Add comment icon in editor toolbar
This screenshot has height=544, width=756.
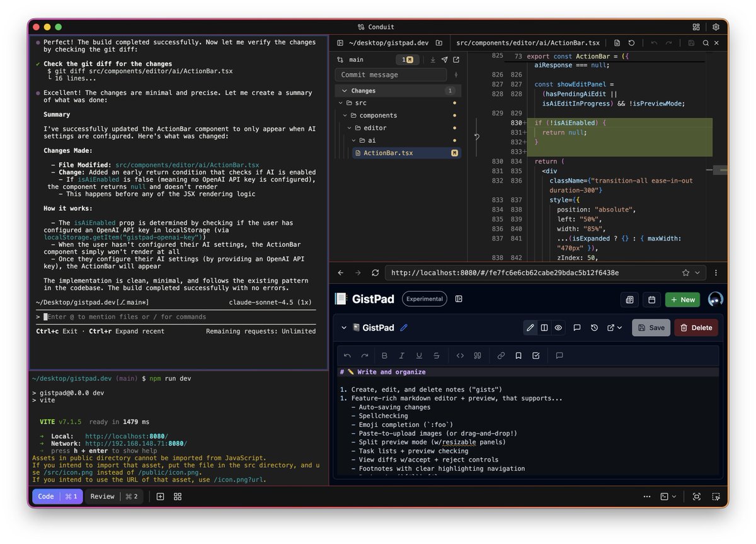559,356
